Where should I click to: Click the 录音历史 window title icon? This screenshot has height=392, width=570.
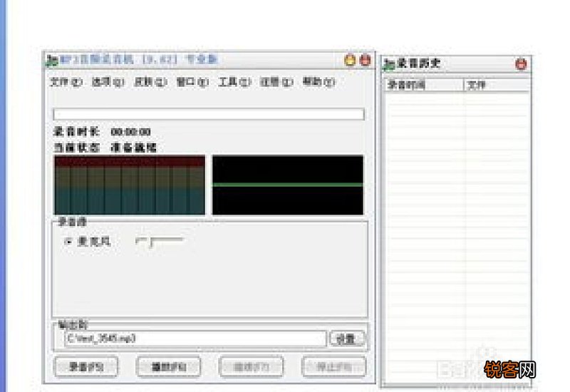[x=388, y=64]
